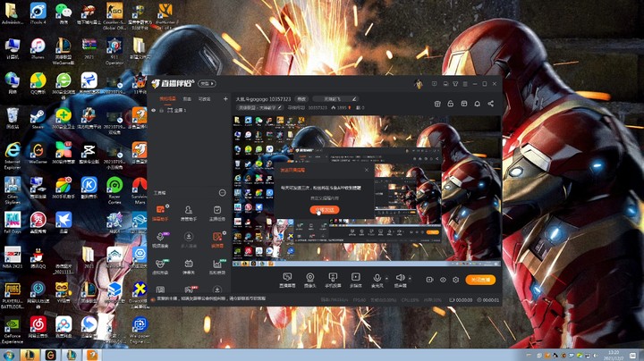Click the live preview canvas
The height and width of the screenshot is (361, 644).
pyautogui.click(x=367, y=190)
